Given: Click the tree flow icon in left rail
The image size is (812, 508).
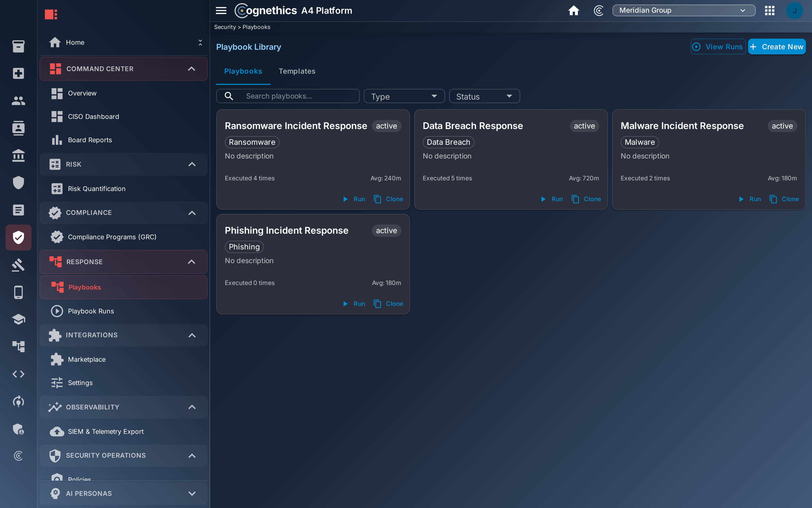Looking at the screenshot, I should click(x=19, y=346).
